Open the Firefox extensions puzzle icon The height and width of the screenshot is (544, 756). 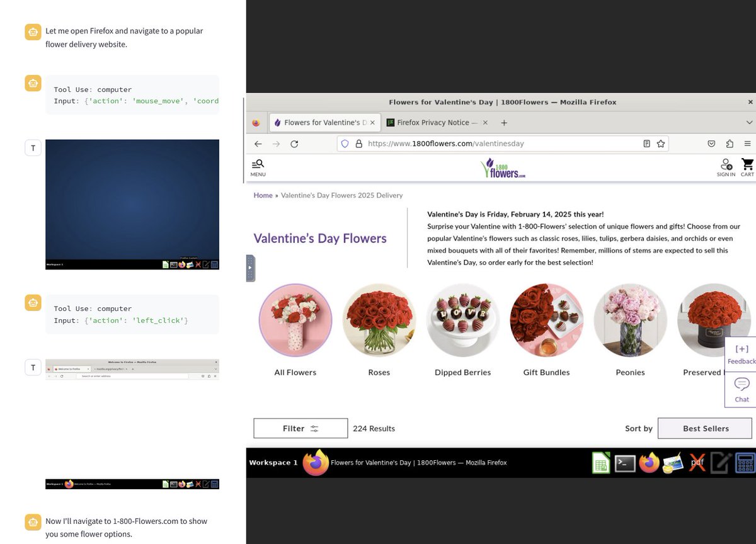730,144
